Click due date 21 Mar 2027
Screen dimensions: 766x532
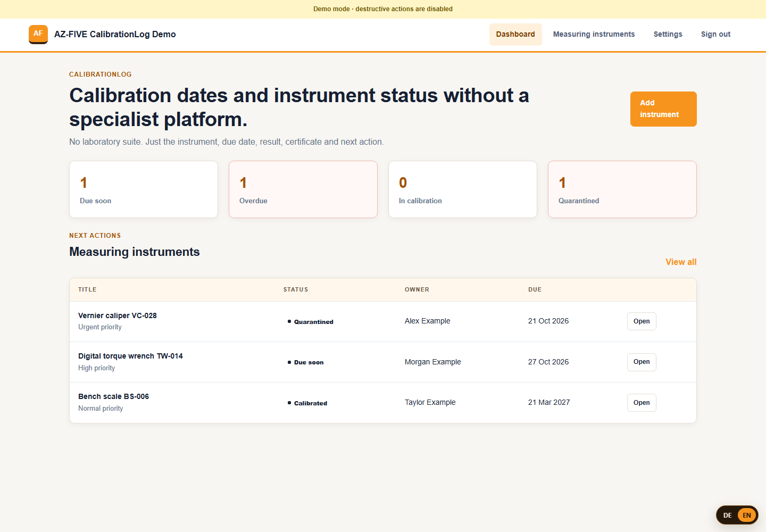549,402
